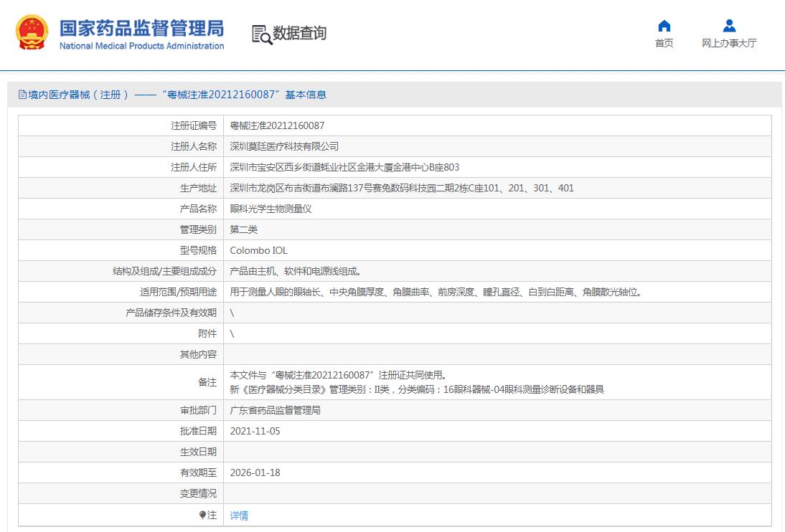The height and width of the screenshot is (532, 785).
Task: Click the document icon before 境内医疗器械
Action: pos(22,95)
